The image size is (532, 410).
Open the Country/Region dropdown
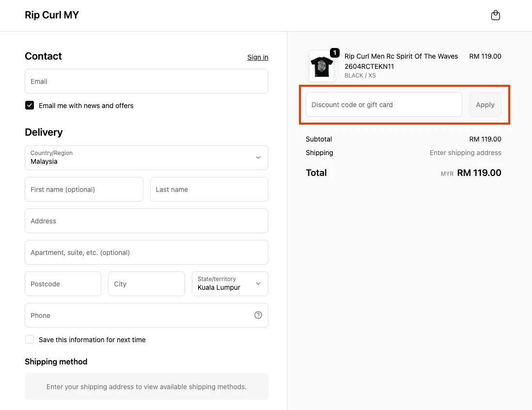(x=147, y=158)
